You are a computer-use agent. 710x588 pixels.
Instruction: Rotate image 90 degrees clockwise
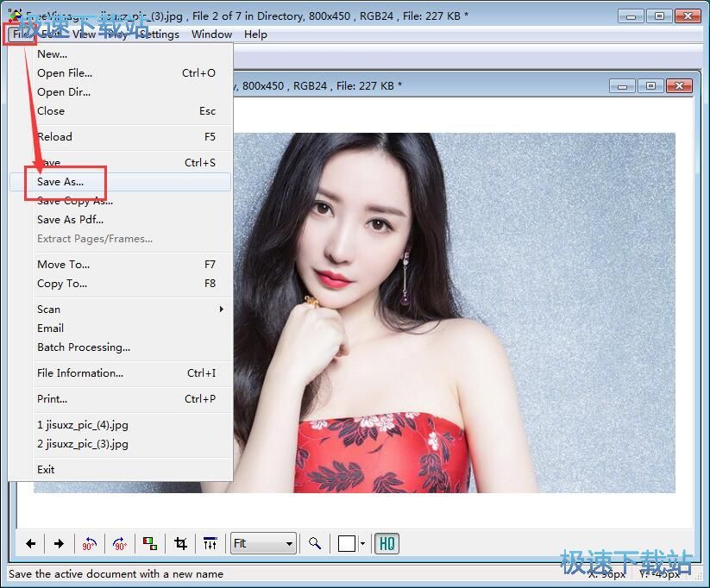coord(120,543)
